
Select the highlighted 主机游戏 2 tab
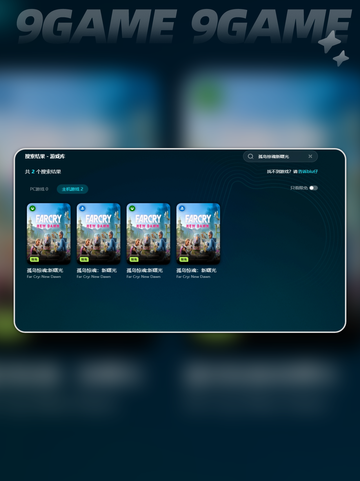pyautogui.click(x=72, y=189)
